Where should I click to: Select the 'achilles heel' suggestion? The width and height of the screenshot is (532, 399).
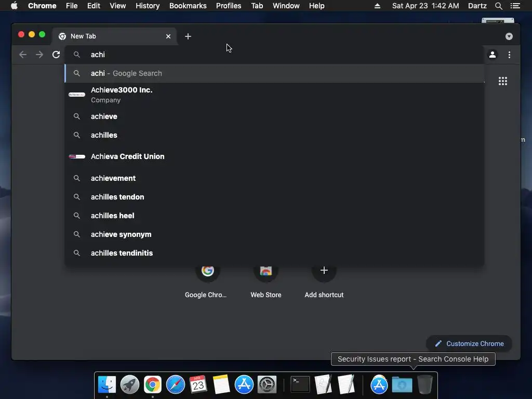[x=274, y=216]
